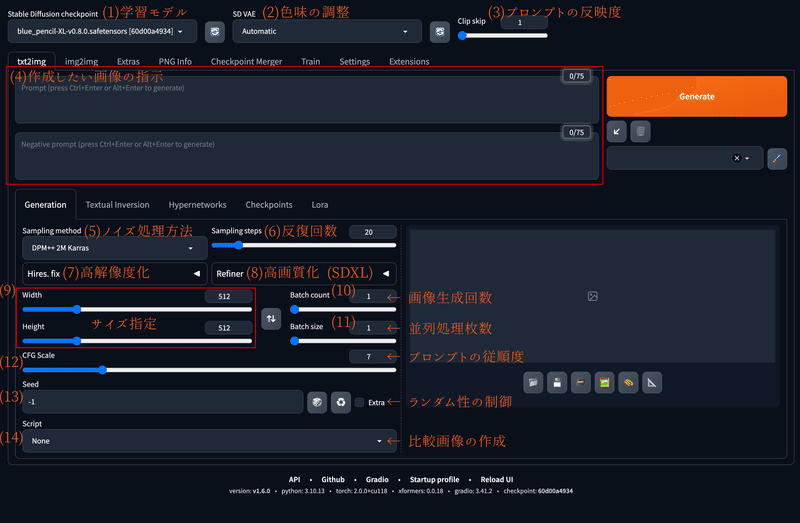Refresh the SD VAE list
The height and width of the screenshot is (523, 800).
tap(440, 32)
